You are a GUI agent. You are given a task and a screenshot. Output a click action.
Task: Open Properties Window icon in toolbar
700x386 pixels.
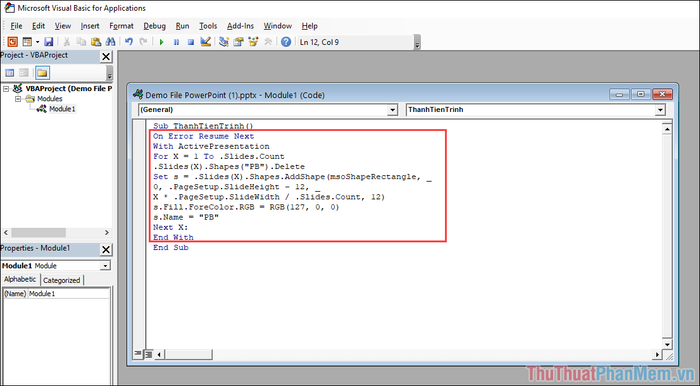[x=238, y=42]
